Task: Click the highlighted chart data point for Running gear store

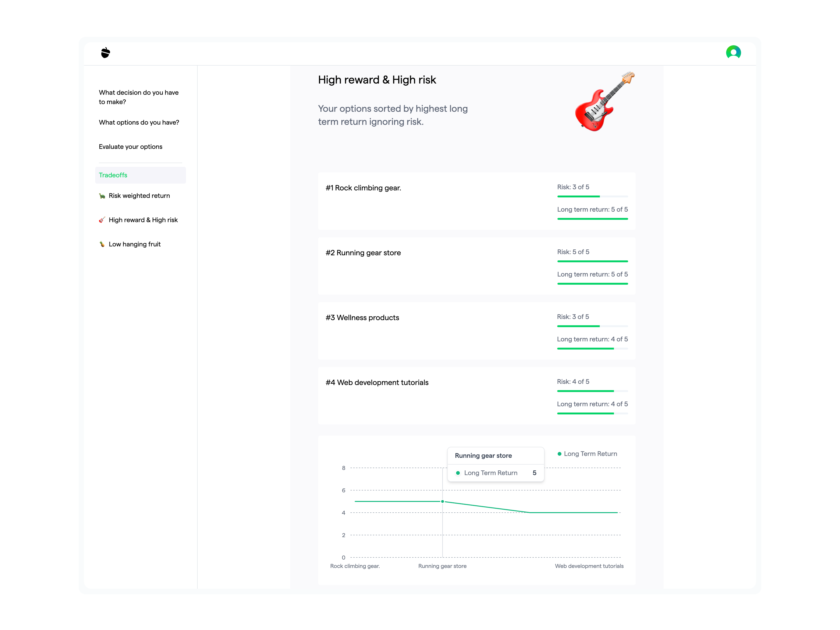Action: (442, 502)
